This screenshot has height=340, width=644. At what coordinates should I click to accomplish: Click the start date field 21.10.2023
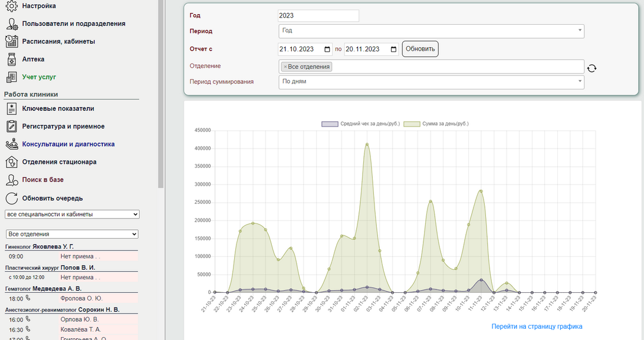coord(305,49)
